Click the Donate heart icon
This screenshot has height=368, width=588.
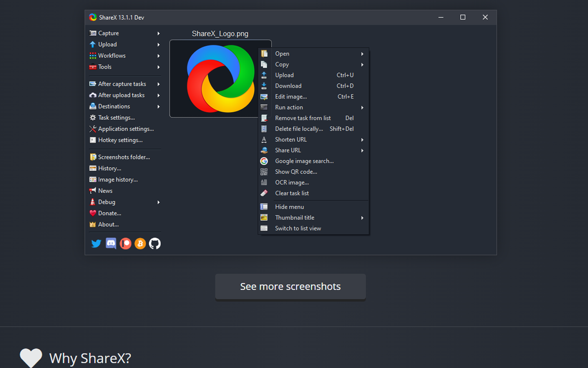(93, 213)
